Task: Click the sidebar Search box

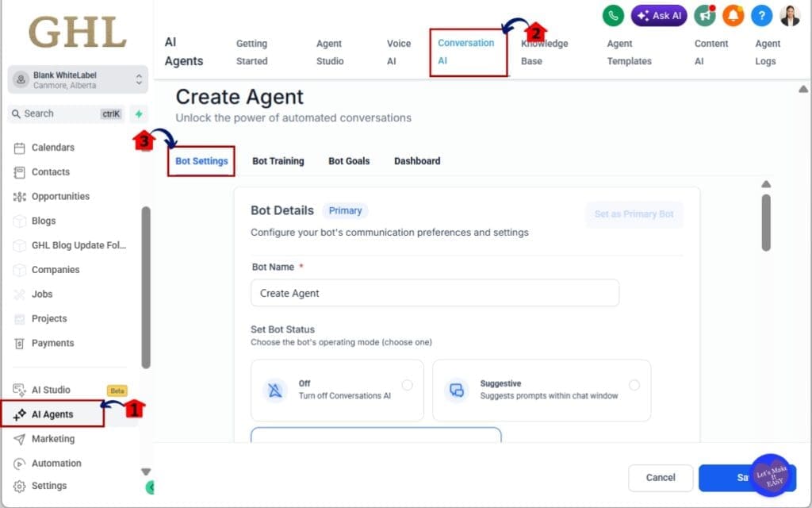Action: pos(66,114)
